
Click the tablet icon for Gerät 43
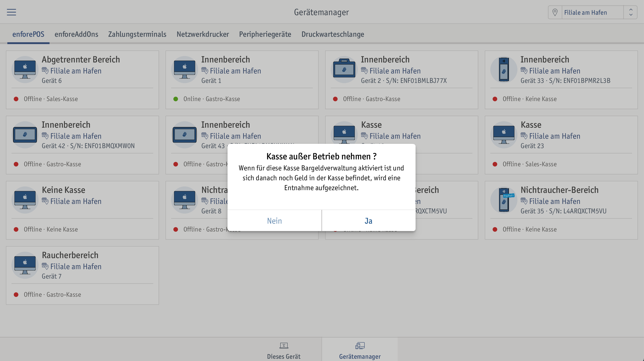[x=184, y=135]
